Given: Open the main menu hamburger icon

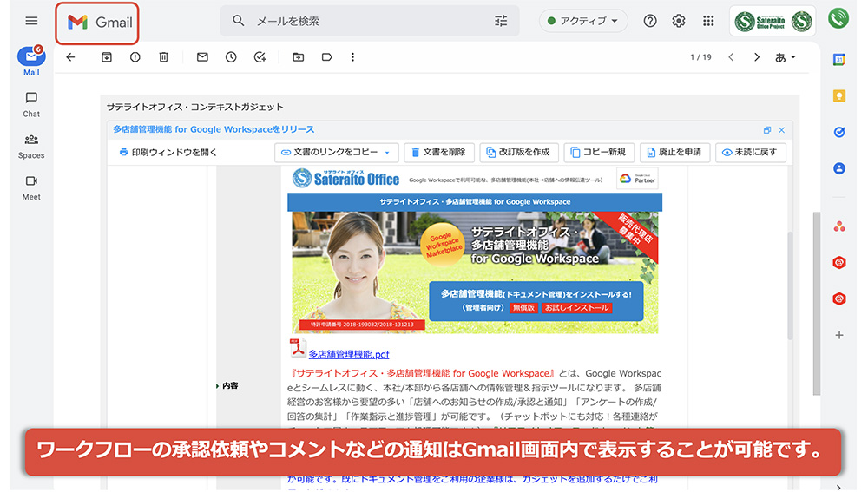Looking at the screenshot, I should 31,21.
